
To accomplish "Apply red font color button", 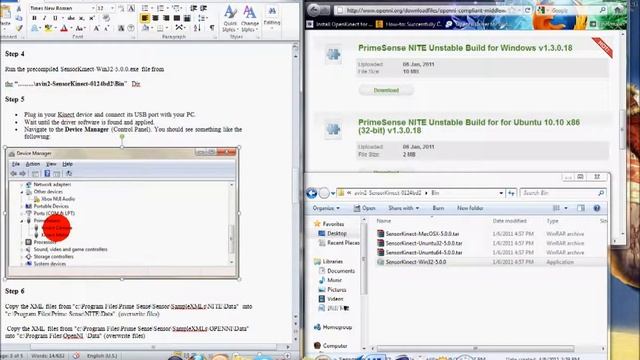I will coord(64,28).
